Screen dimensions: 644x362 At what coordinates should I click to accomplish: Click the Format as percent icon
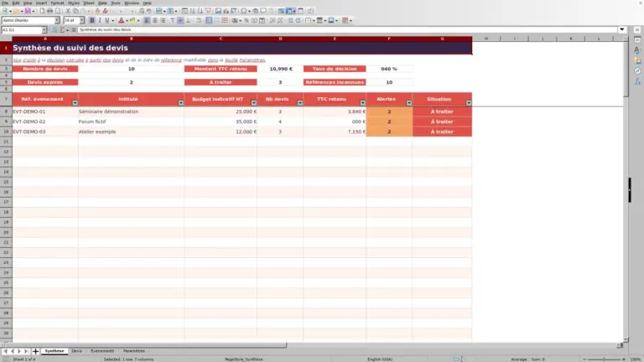tap(247, 20)
